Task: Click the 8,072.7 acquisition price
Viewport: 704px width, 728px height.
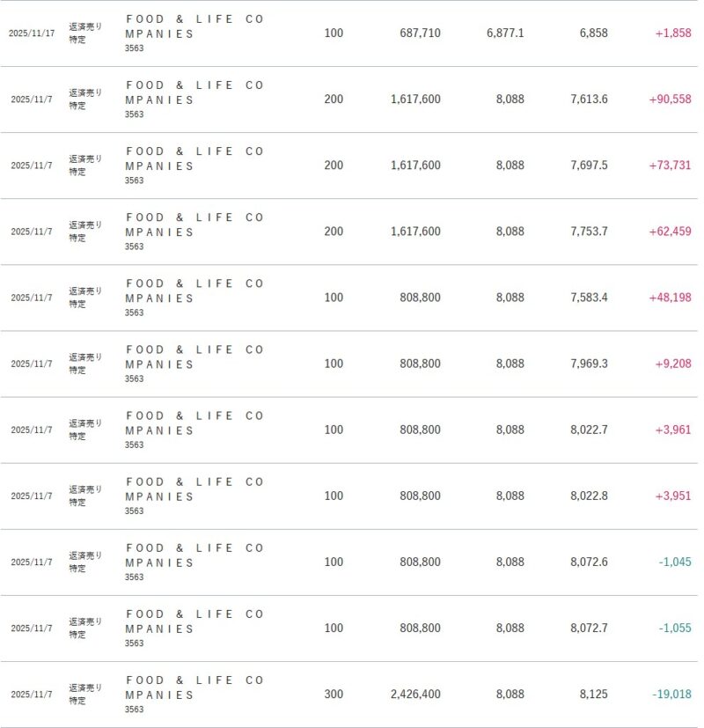Action: click(x=589, y=628)
